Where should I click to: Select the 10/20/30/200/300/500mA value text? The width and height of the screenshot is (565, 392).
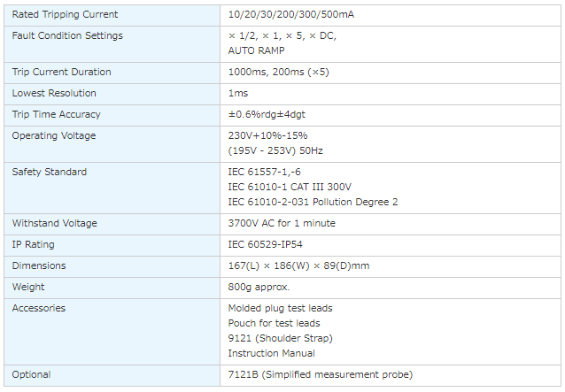pos(290,14)
